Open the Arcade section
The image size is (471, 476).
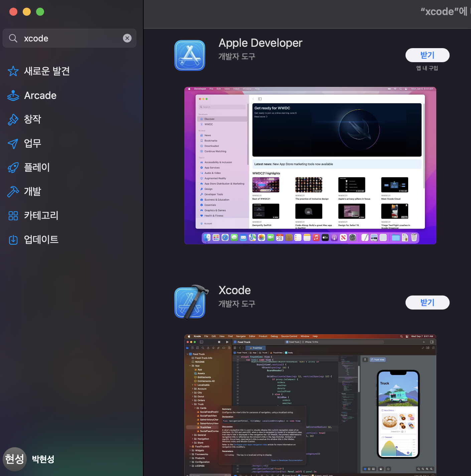click(x=40, y=95)
